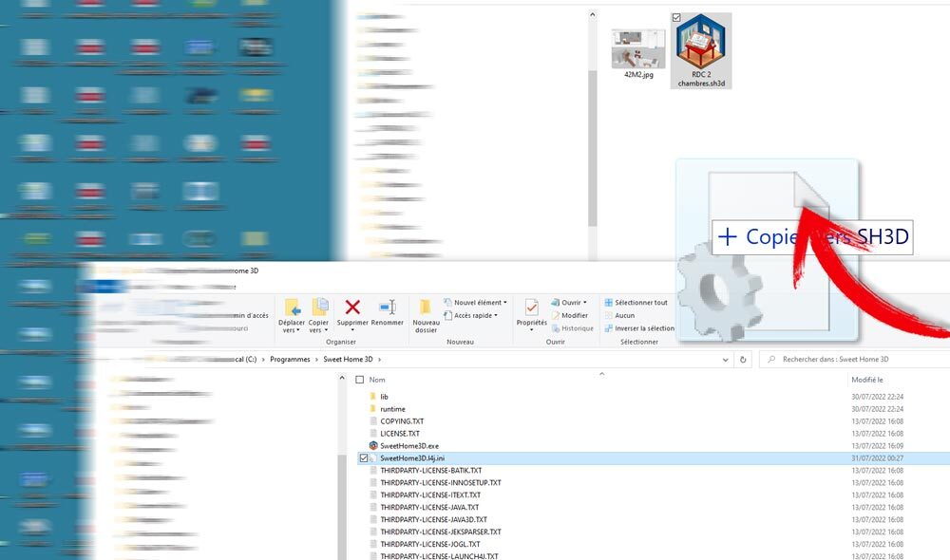This screenshot has width=950, height=560.
Task: Click Aucun selection option
Action: coord(619,315)
